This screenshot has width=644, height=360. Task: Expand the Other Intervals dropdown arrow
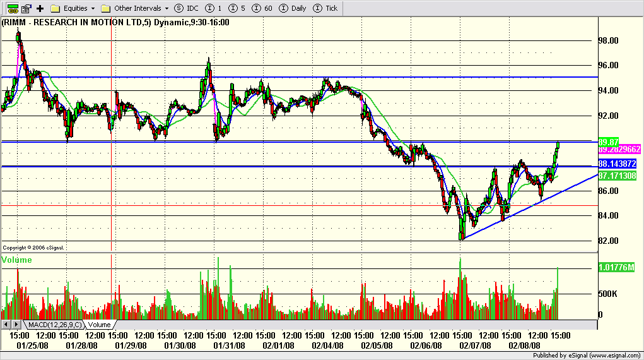pyautogui.click(x=167, y=9)
